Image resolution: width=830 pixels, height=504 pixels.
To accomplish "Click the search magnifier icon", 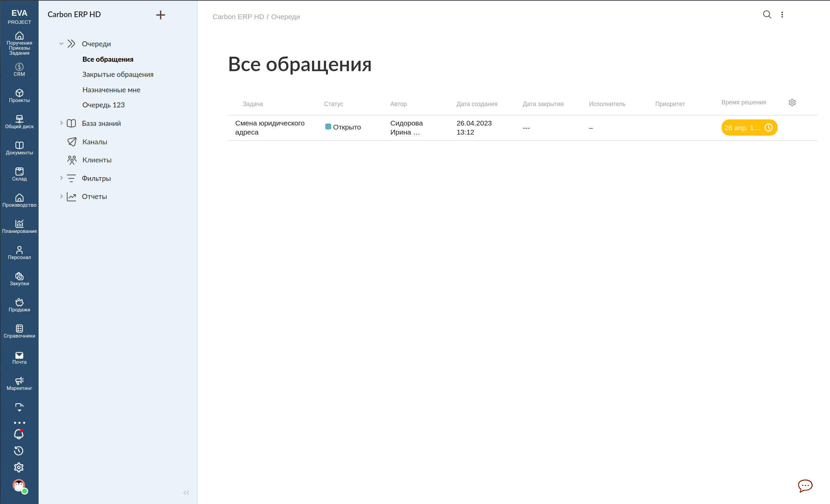I will 767,14.
